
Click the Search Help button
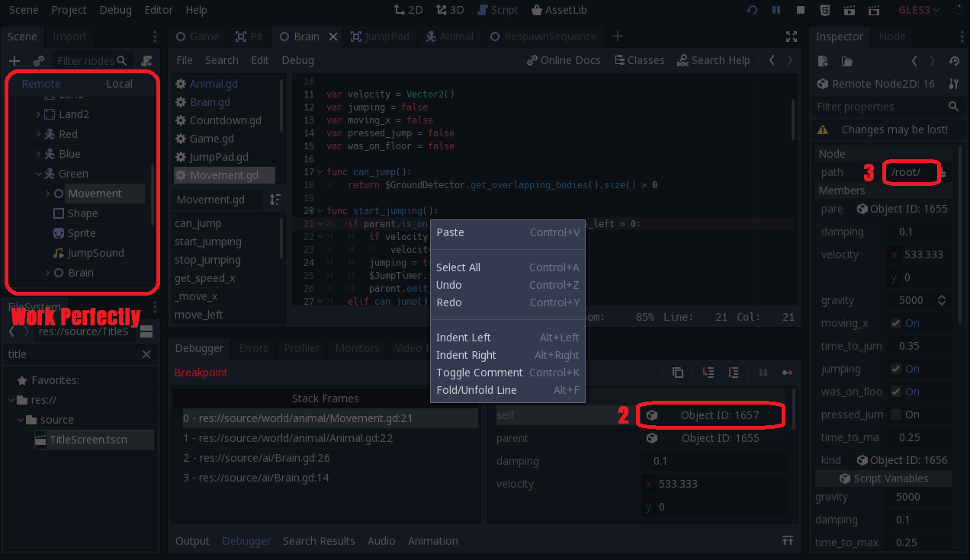tap(713, 59)
